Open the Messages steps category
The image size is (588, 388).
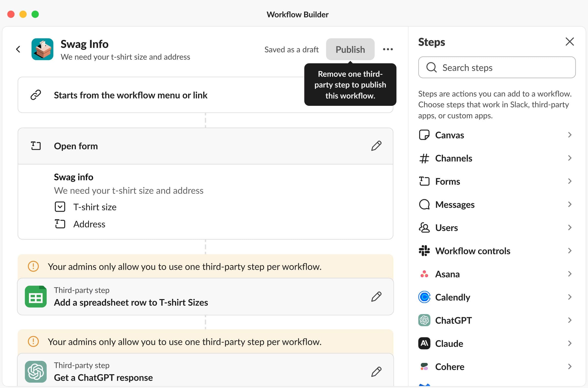pyautogui.click(x=497, y=205)
